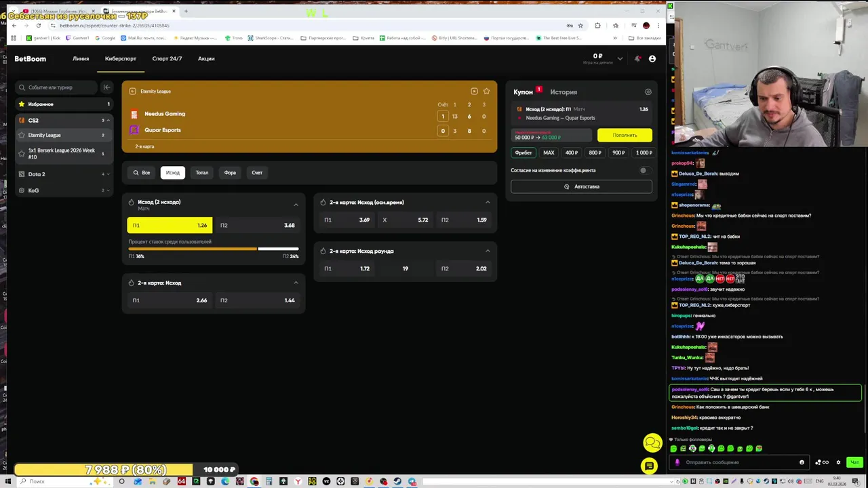This screenshot has width=868, height=488.
Task: Select the Счет market filter
Action: coord(257,173)
